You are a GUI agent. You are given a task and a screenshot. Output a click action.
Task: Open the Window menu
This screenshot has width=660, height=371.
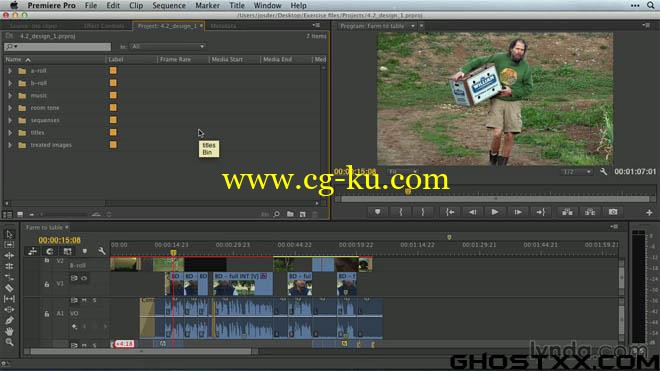coord(267,5)
